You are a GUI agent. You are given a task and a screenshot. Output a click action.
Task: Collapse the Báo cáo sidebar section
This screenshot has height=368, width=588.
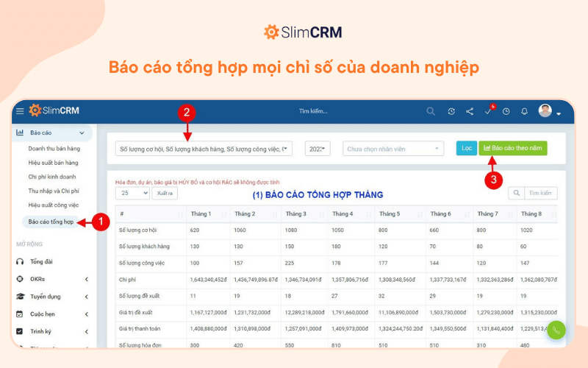pyautogui.click(x=82, y=133)
